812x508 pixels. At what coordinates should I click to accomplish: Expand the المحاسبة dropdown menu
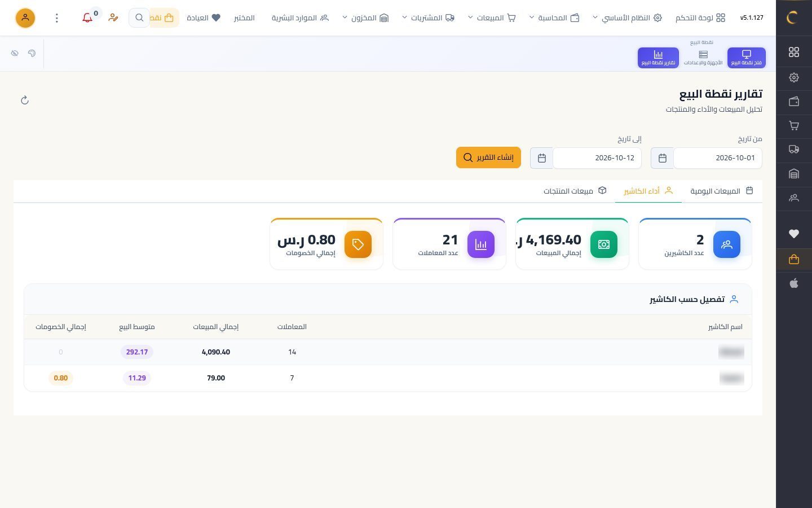(554, 17)
